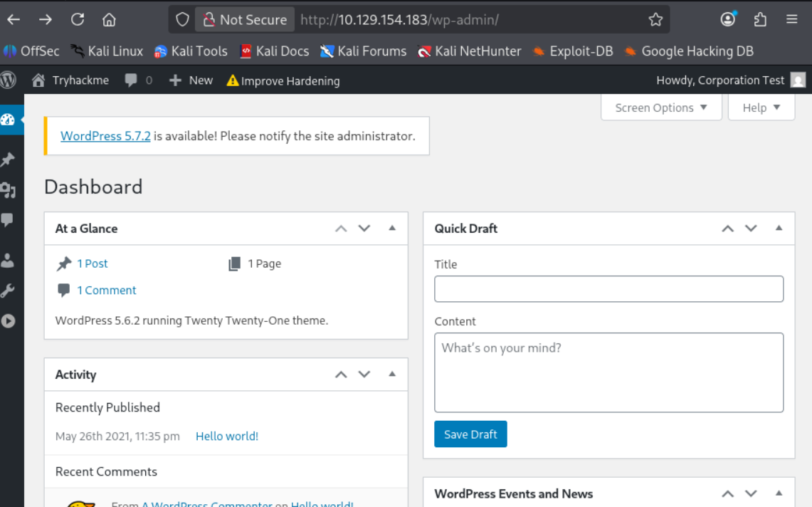812x507 pixels.
Task: Bookmark this page with the star
Action: click(x=655, y=20)
